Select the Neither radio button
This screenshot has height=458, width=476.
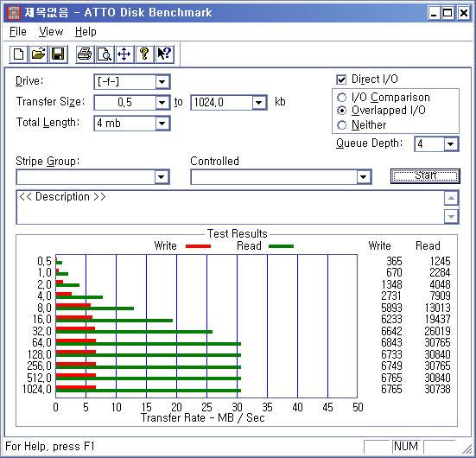(x=341, y=125)
